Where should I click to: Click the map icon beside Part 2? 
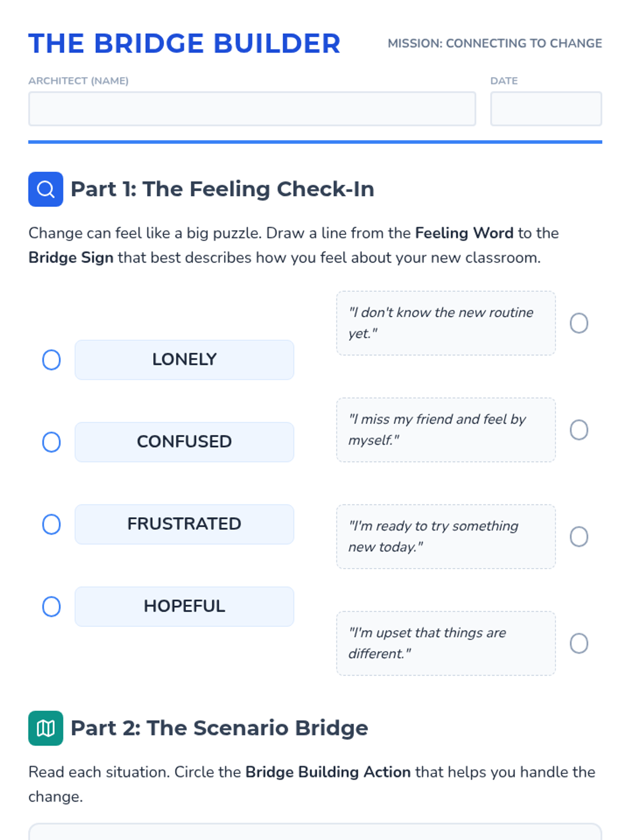tap(46, 728)
